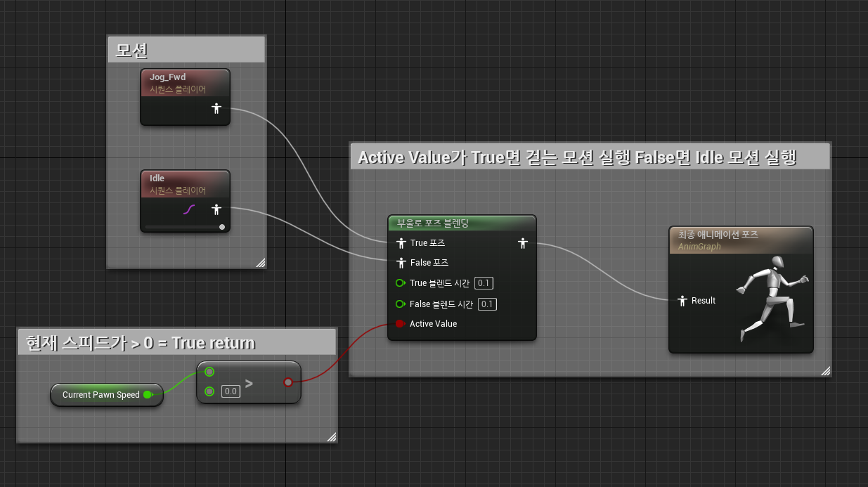Select the Active Value가 True면 comment title
The image size is (868, 487).
590,157
